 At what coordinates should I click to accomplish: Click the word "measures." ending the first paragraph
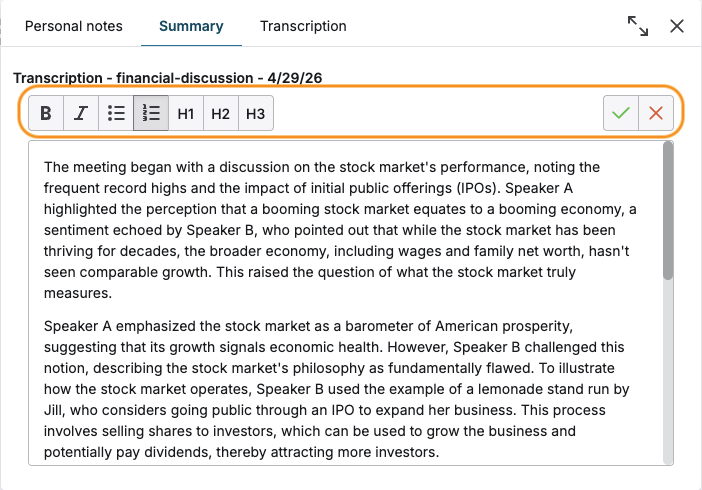tap(78, 293)
